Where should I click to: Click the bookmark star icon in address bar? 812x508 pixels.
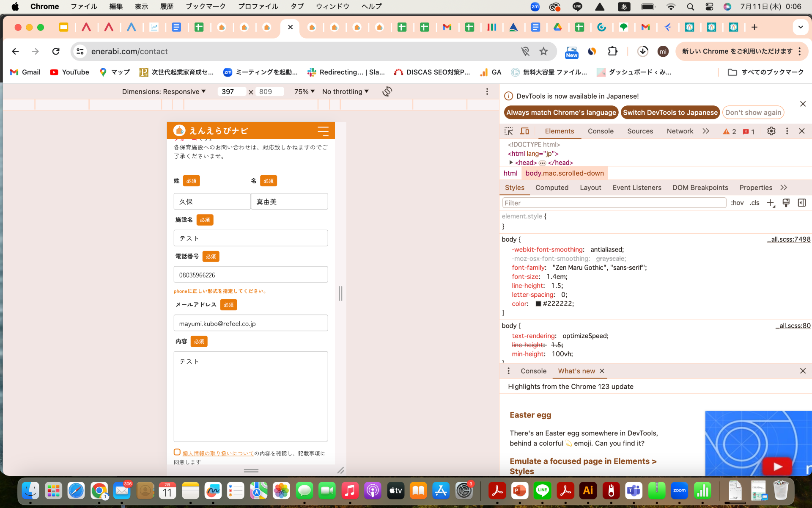tap(544, 51)
